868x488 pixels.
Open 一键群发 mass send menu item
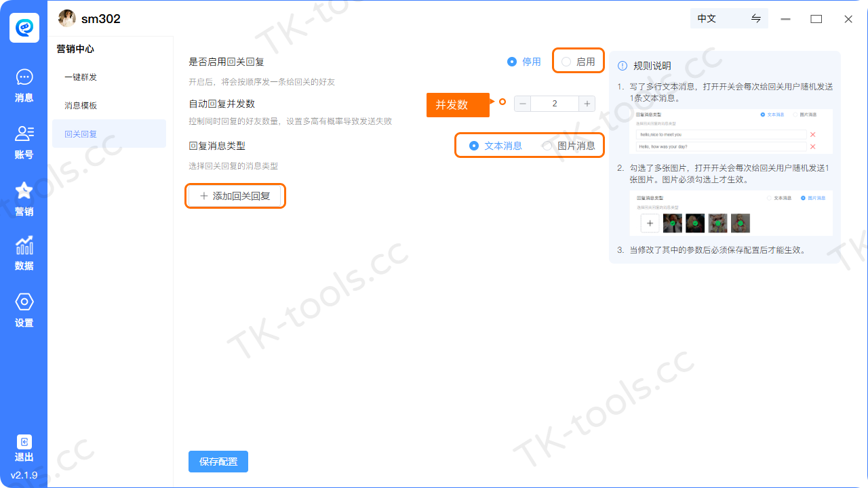pyautogui.click(x=109, y=77)
